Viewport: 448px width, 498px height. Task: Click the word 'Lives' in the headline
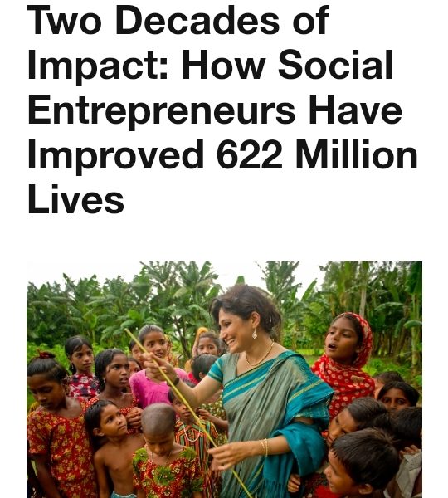pyautogui.click(x=75, y=200)
